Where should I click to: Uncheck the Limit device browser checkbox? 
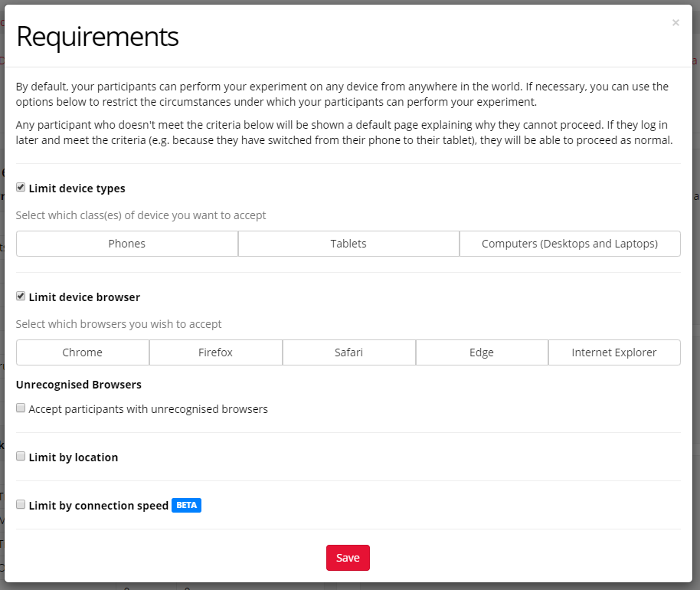click(x=21, y=296)
